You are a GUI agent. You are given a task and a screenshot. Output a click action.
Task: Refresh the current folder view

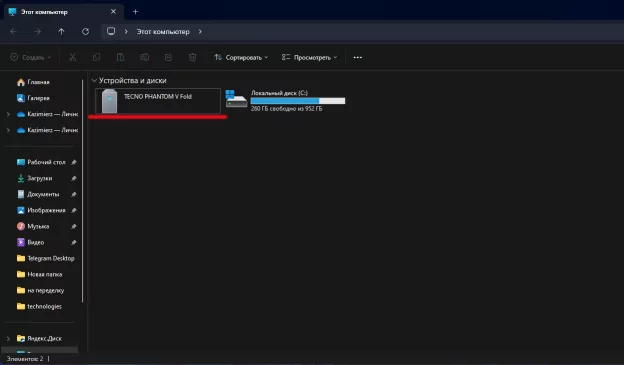click(86, 31)
